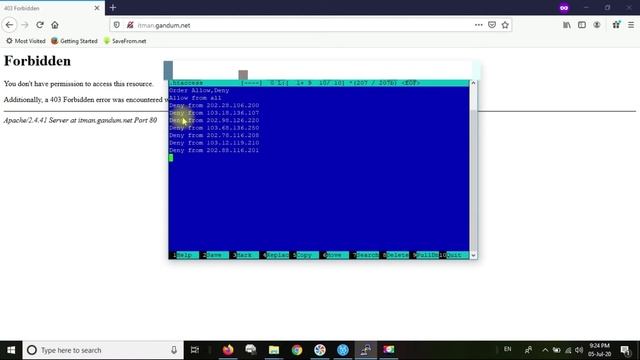Open the SaveFrom.net bookmark

tap(125, 41)
